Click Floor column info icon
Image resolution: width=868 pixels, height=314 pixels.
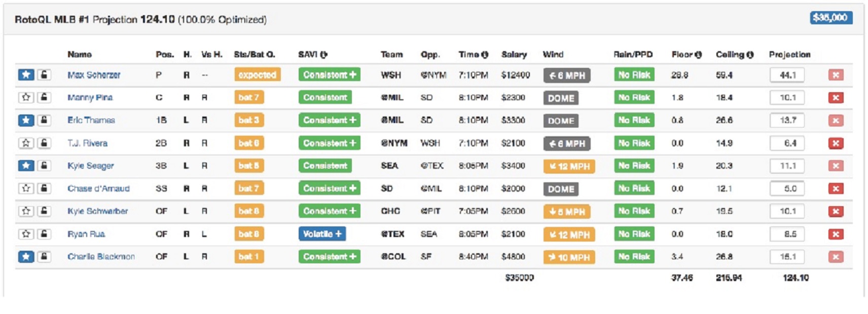[698, 55]
